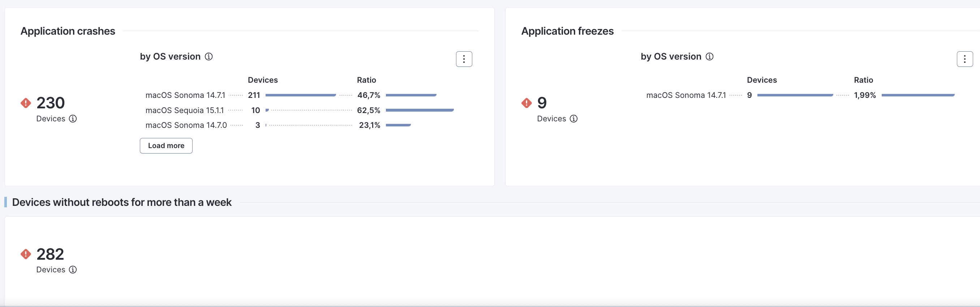Click ratio bar beside 62,5% value
The height and width of the screenshot is (307, 980).
(420, 110)
